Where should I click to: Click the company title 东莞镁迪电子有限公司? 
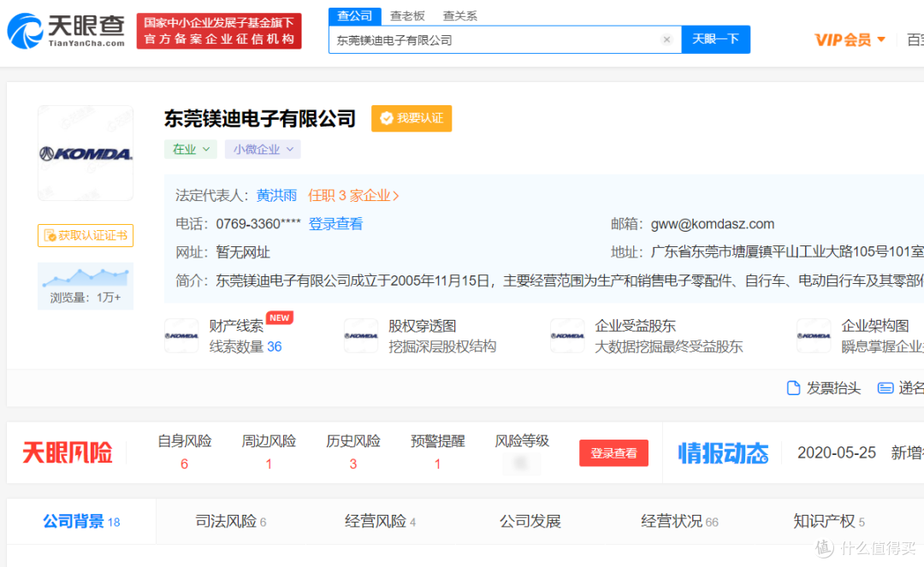(x=260, y=118)
